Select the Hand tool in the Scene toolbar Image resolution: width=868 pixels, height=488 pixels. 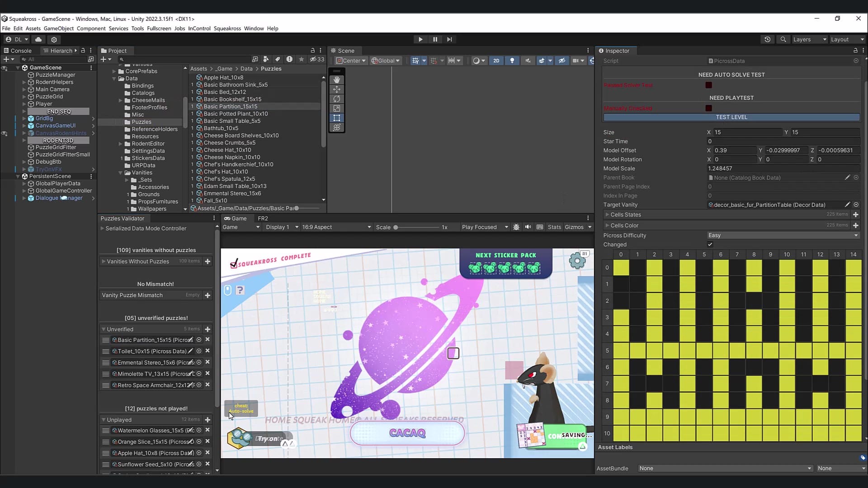(x=337, y=80)
